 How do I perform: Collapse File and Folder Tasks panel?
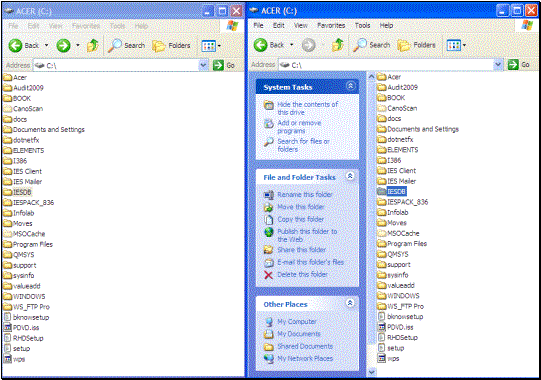pyautogui.click(x=350, y=176)
